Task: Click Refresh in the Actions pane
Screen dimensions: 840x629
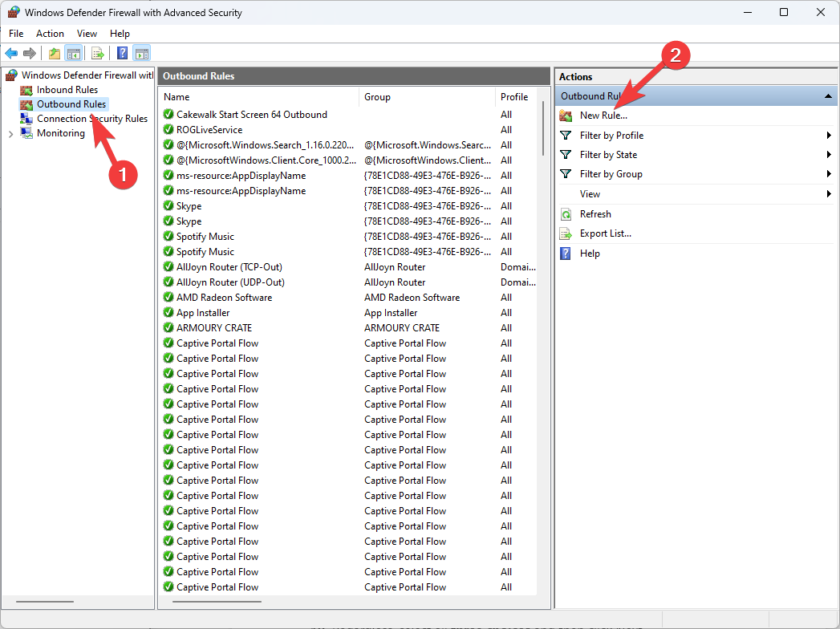Action: click(595, 214)
